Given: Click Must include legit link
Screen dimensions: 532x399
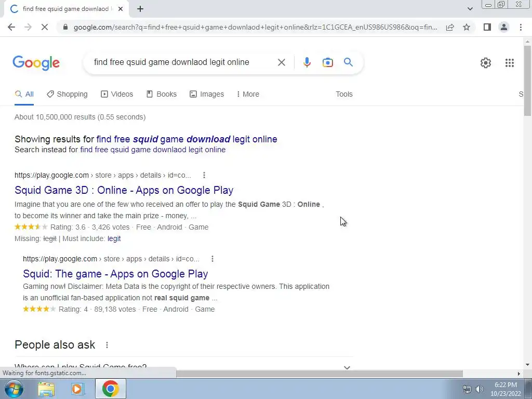Looking at the screenshot, I should pyautogui.click(x=114, y=238).
